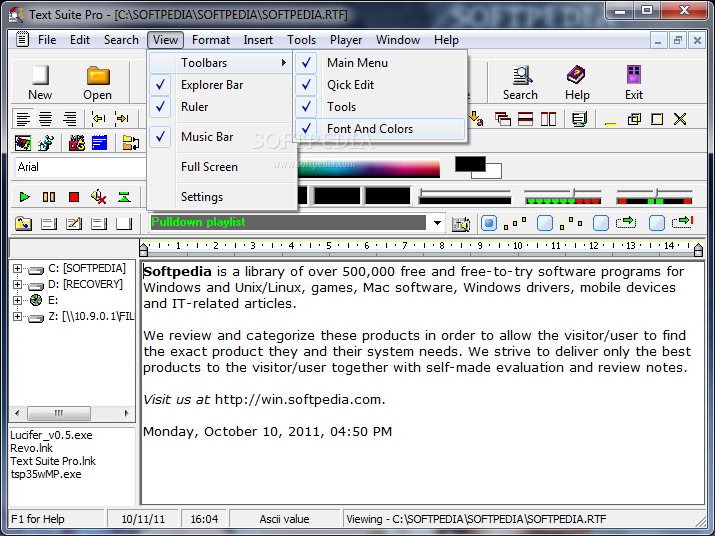Click the New document toolbar icon

point(40,75)
